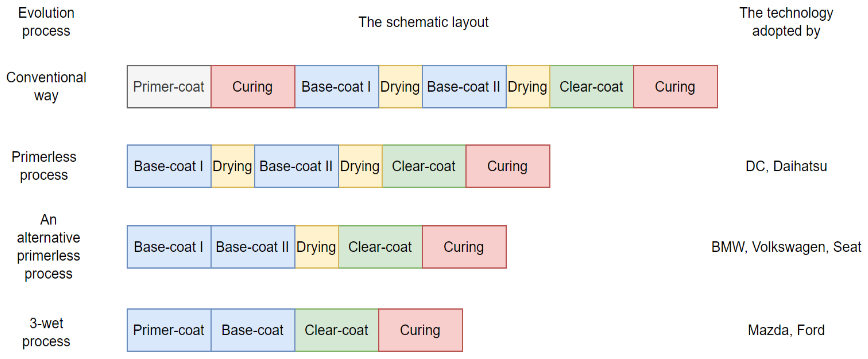Viewport: 868px width, 359px height.
Task: Select Base-coat II in the Primerless process row
Action: pyautogui.click(x=296, y=166)
